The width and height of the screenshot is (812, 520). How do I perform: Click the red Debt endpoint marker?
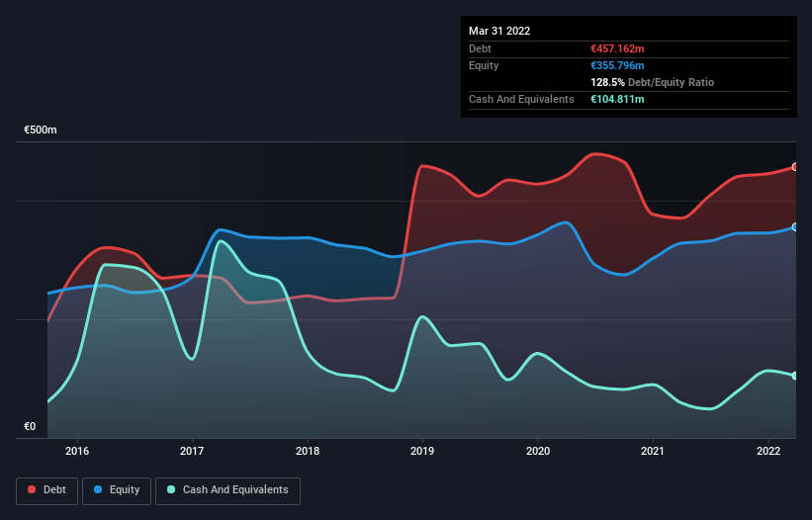point(795,167)
